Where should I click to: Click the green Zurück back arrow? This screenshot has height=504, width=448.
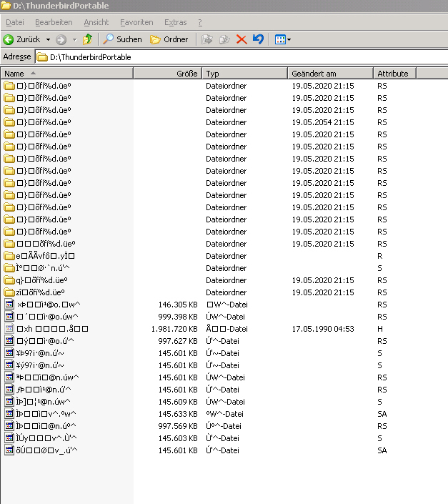tap(9, 39)
